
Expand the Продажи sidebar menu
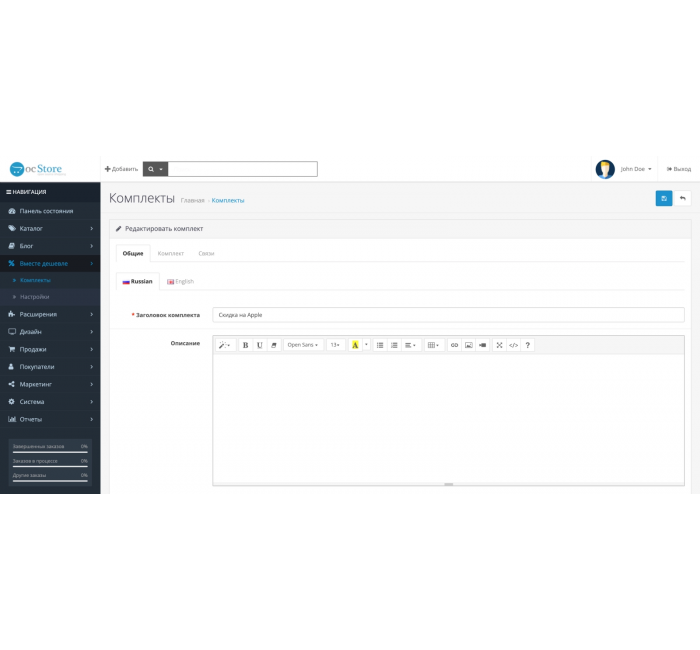pyautogui.click(x=50, y=349)
